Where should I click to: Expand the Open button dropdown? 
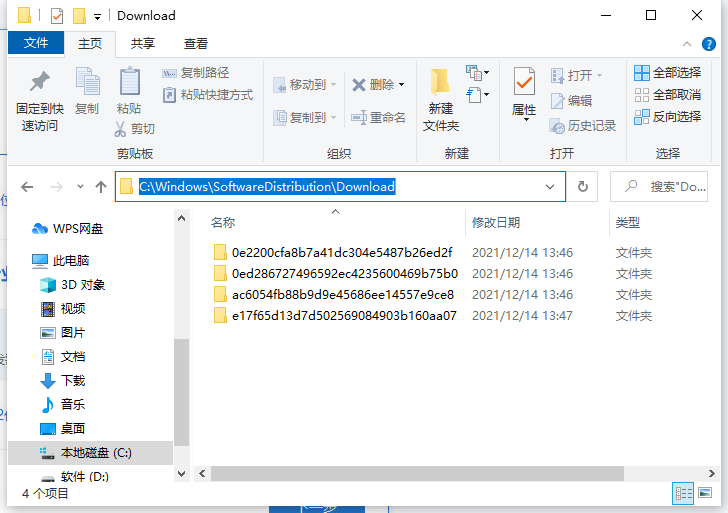600,76
